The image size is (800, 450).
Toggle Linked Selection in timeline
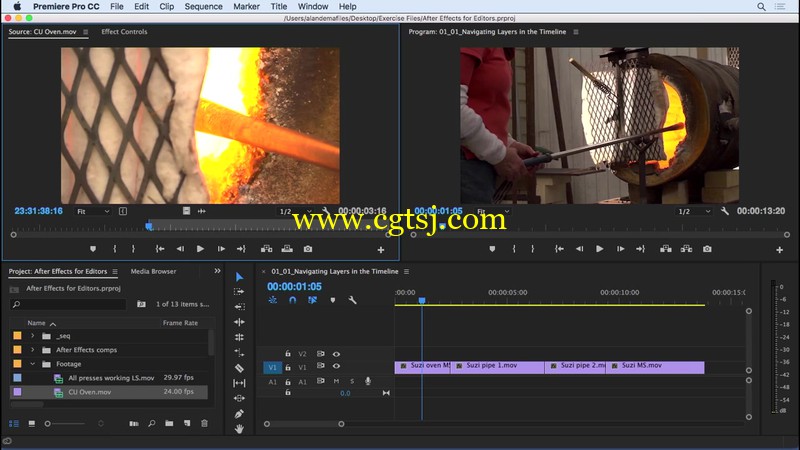tap(312, 300)
